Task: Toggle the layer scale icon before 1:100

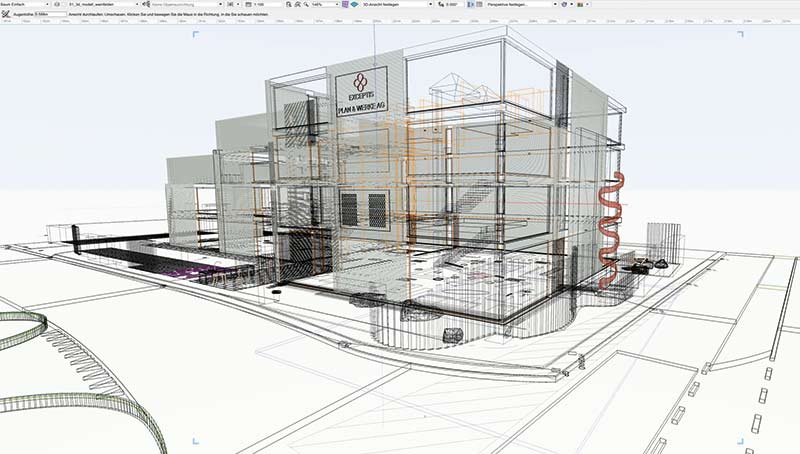Action: point(245,4)
